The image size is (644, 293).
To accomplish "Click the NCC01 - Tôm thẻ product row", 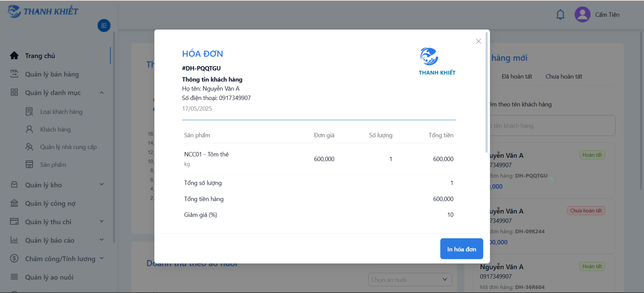I will (319, 159).
